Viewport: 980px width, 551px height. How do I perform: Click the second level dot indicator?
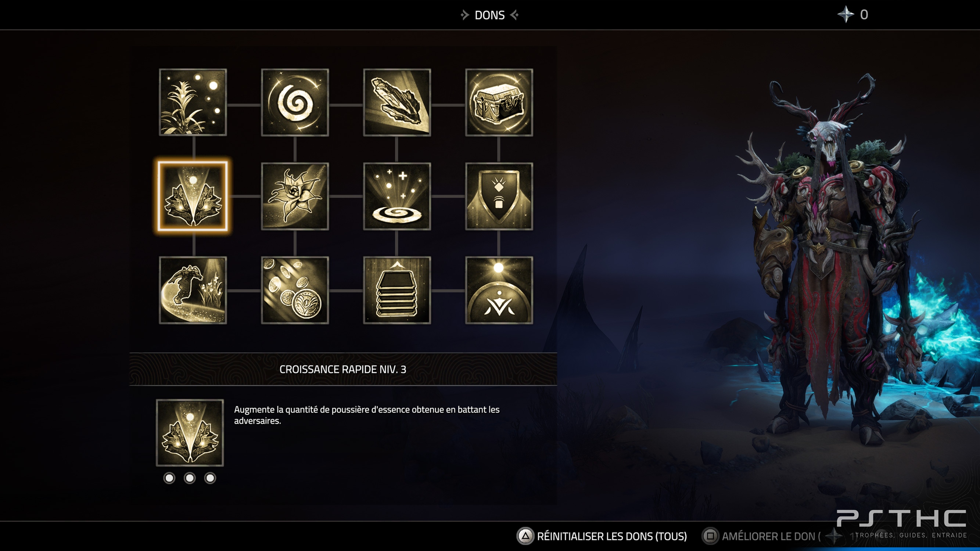coord(190,478)
